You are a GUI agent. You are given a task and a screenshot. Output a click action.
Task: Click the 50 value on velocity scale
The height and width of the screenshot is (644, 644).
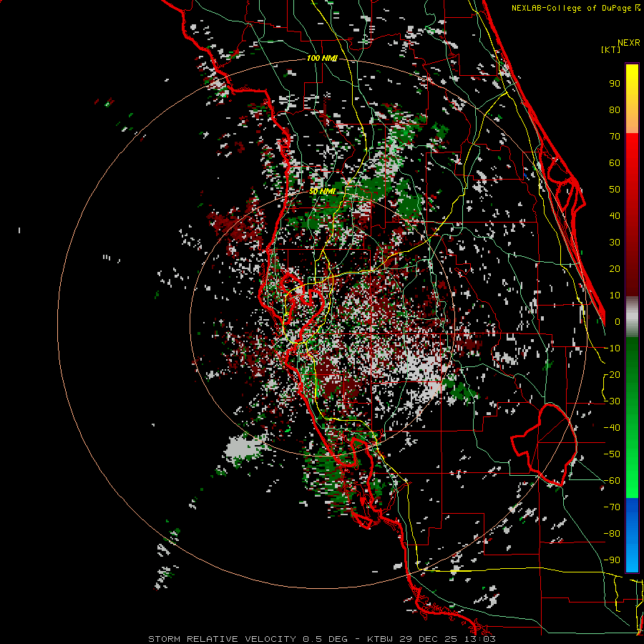615,190
